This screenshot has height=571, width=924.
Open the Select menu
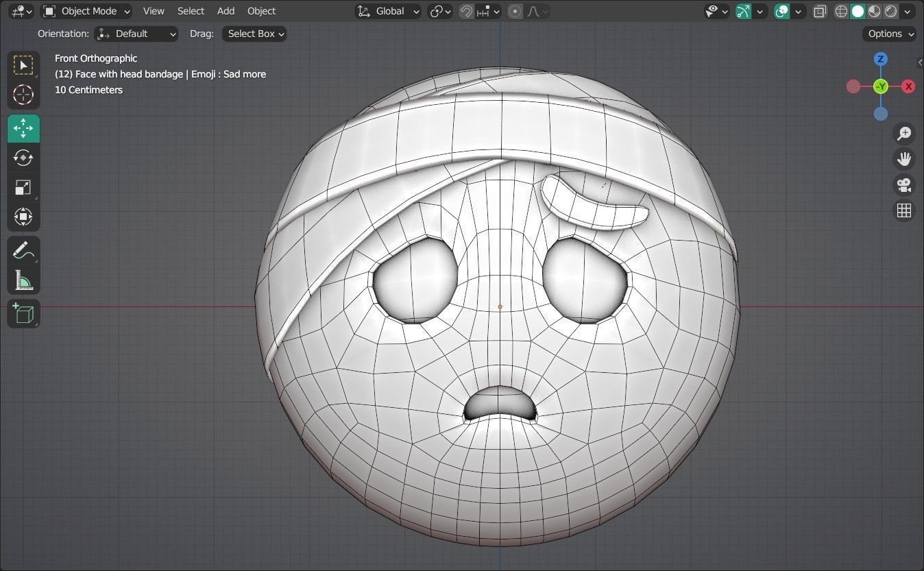(191, 11)
